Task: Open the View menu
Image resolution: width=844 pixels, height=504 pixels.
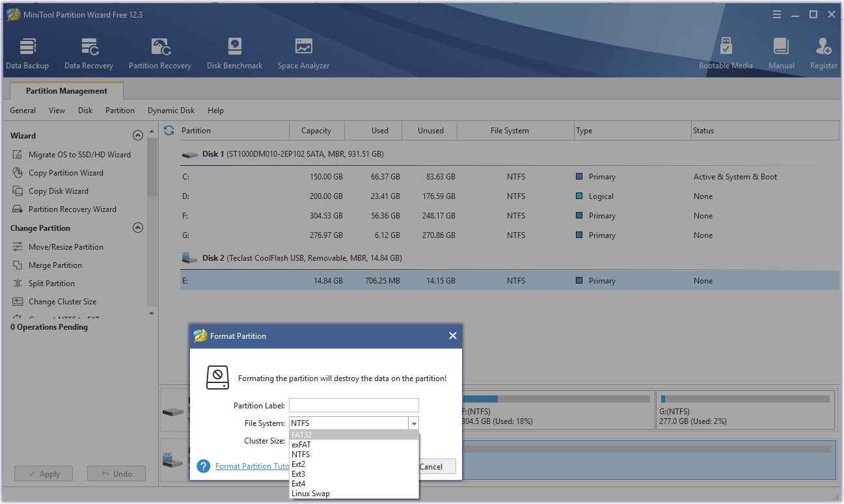Action: [57, 111]
